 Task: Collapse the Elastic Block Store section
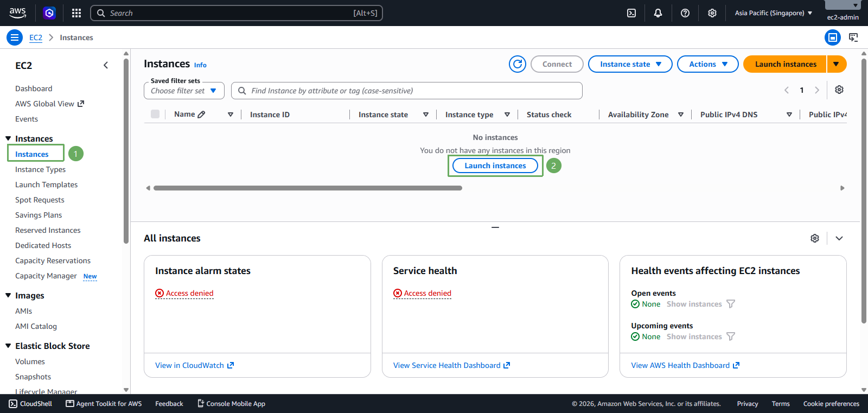[8, 346]
